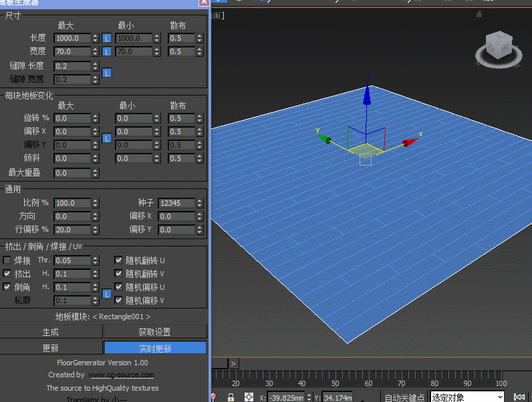532x402 pixels.
Task: Click the L lock beside 倒角 and 轮廓
Action: click(106, 294)
